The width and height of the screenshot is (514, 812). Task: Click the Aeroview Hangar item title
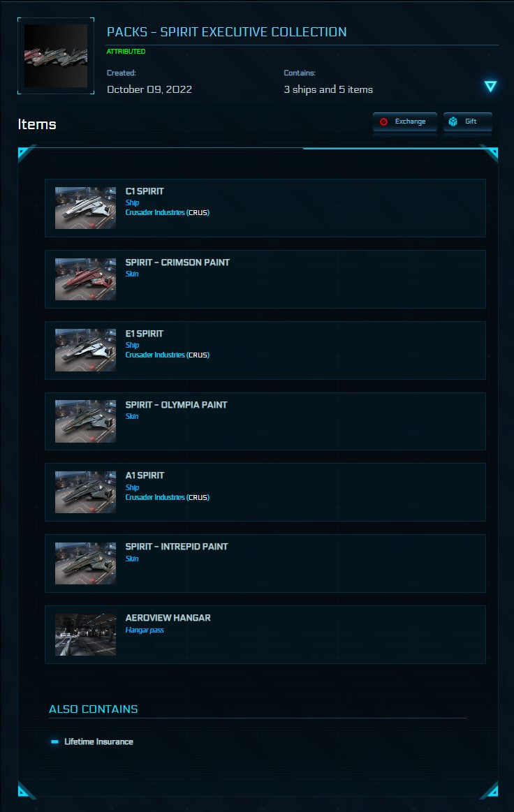tap(168, 618)
